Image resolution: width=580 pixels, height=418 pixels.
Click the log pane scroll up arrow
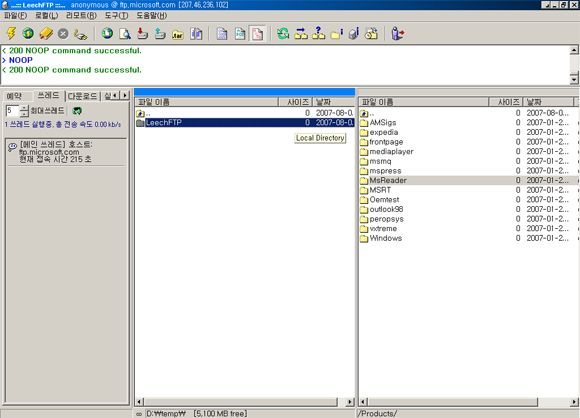coord(574,50)
